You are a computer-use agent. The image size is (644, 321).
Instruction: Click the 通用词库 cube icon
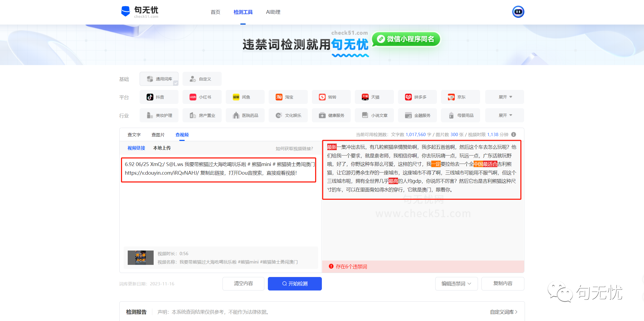(150, 79)
